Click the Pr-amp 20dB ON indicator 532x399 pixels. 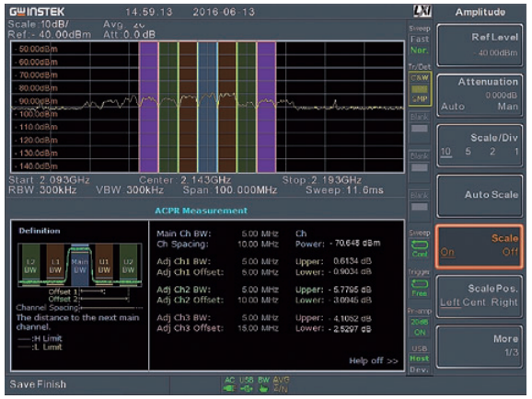coord(420,326)
